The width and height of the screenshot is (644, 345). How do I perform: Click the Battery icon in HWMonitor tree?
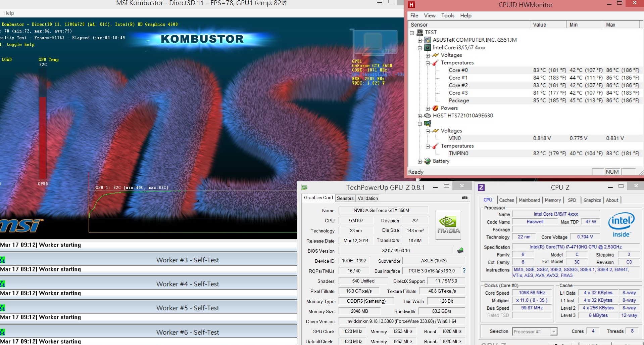tap(428, 161)
